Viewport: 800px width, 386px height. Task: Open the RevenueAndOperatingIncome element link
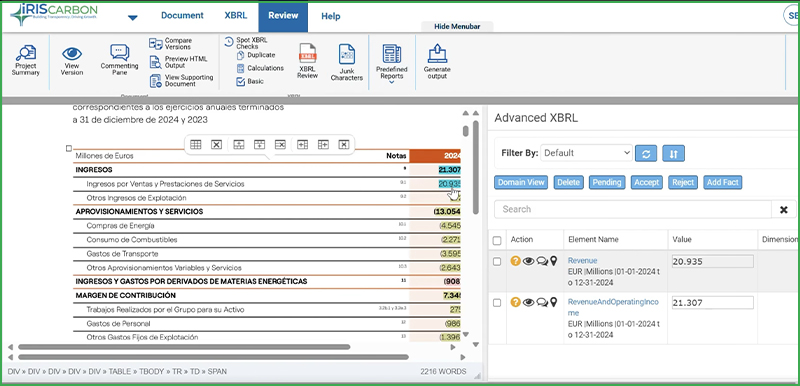pyautogui.click(x=613, y=307)
